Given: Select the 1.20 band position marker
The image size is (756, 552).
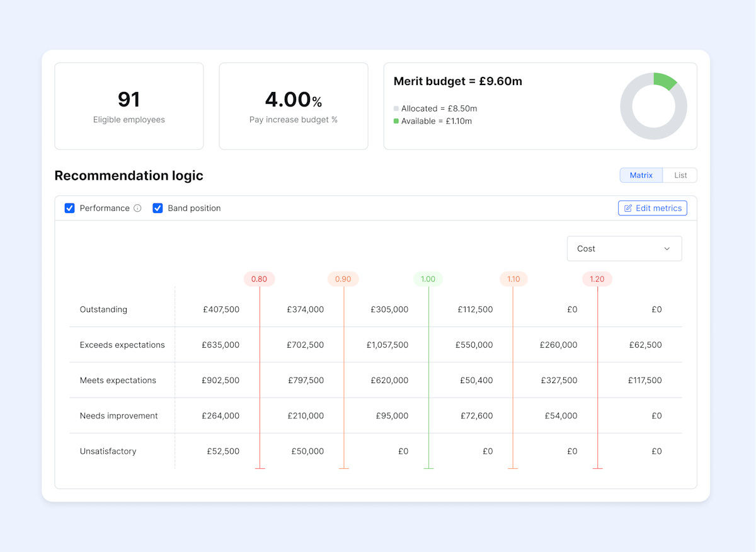Looking at the screenshot, I should coord(597,279).
